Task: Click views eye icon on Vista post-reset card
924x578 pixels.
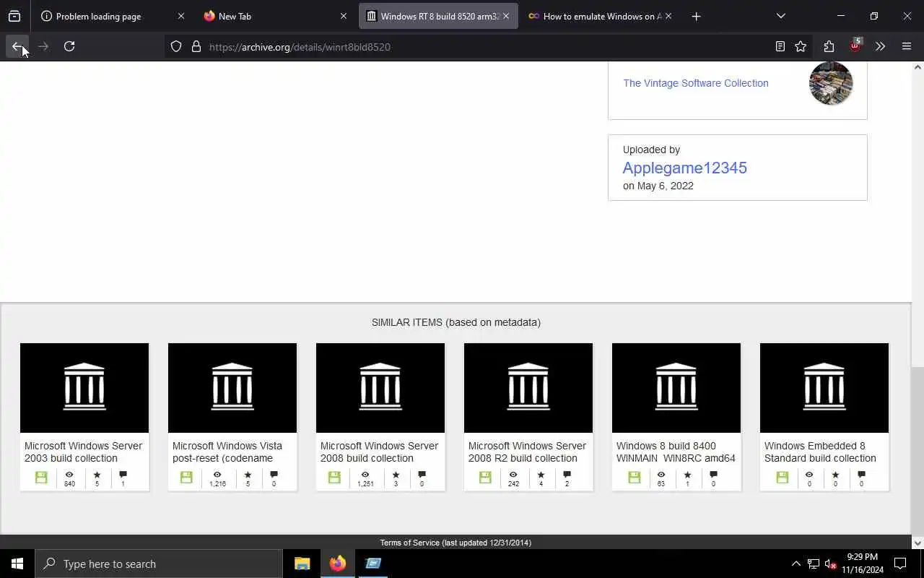Action: pos(217,475)
